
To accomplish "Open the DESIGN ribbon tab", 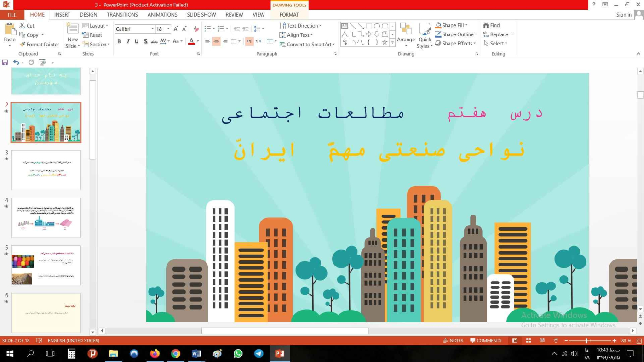I will [x=88, y=15].
